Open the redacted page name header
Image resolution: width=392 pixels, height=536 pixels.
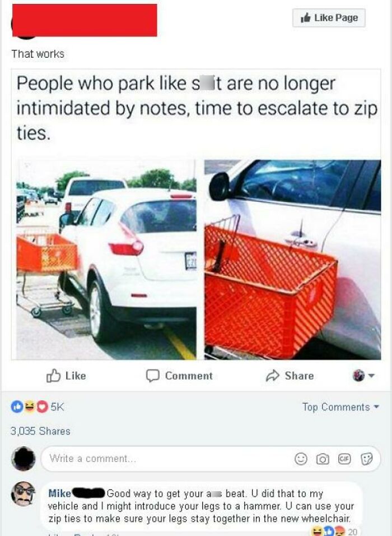(85, 20)
